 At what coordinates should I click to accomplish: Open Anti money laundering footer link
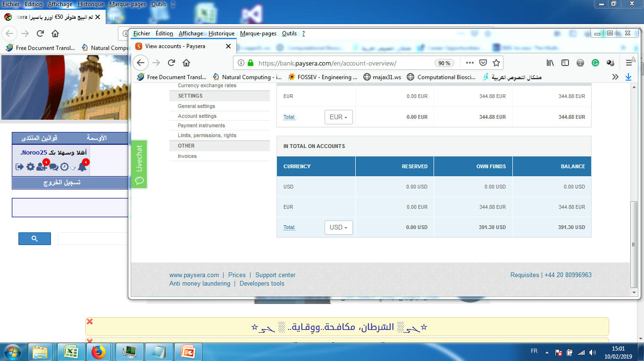pyautogui.click(x=200, y=283)
